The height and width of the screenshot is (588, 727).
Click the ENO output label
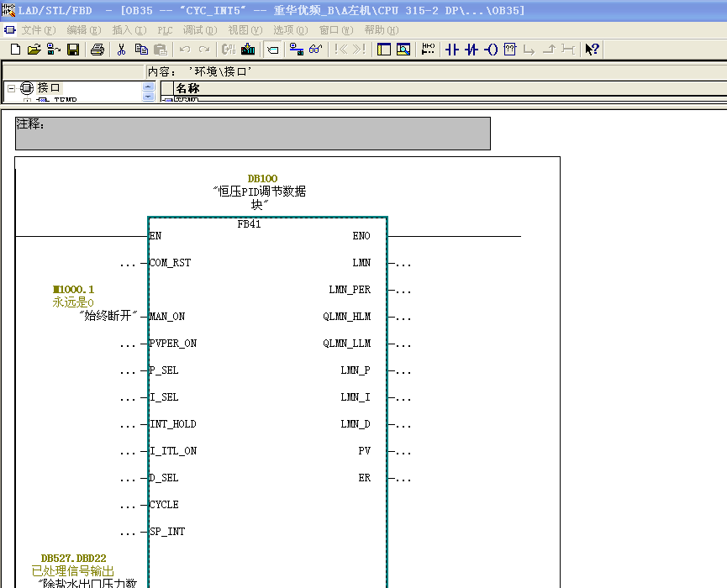(x=361, y=236)
